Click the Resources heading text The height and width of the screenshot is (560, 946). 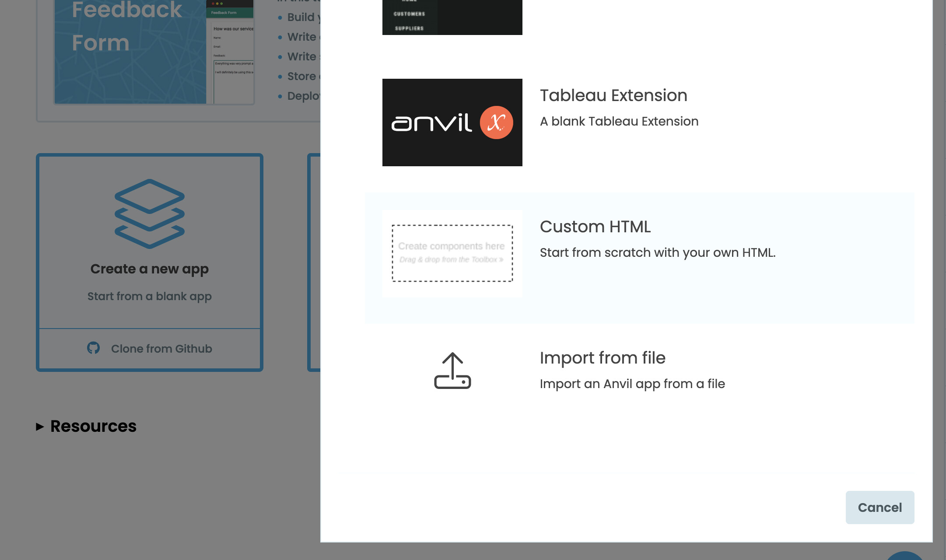[93, 426]
